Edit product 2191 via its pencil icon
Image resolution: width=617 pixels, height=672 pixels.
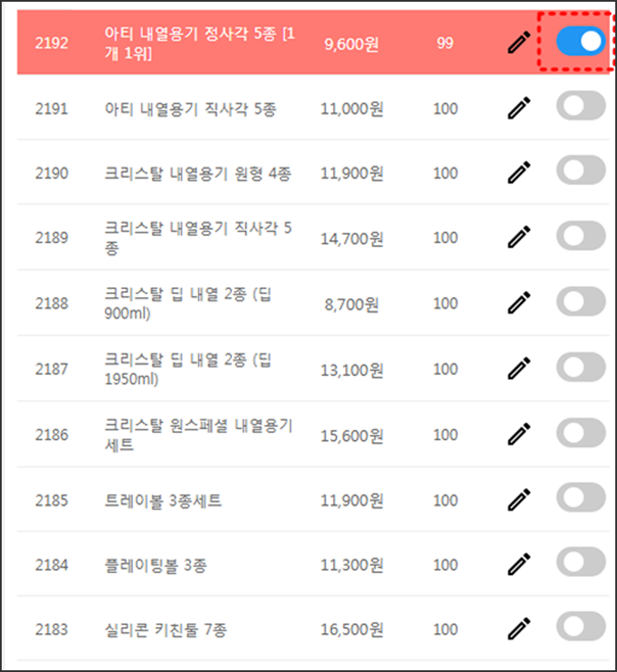(519, 108)
